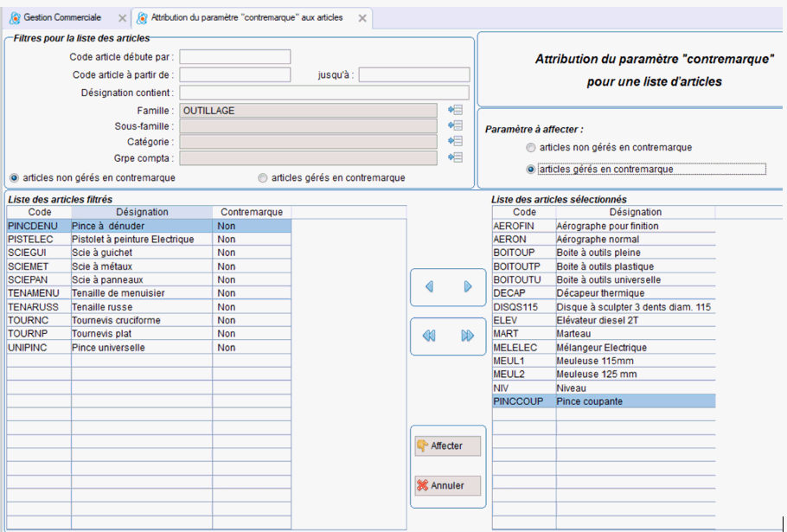This screenshot has height=532, width=787.
Task: Select the PISTELEC row
Action: tap(149, 240)
